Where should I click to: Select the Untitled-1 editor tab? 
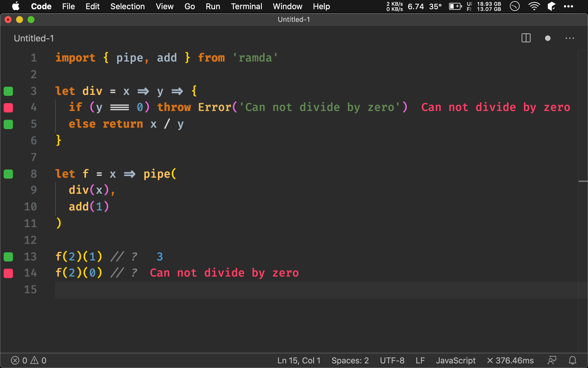coord(34,38)
